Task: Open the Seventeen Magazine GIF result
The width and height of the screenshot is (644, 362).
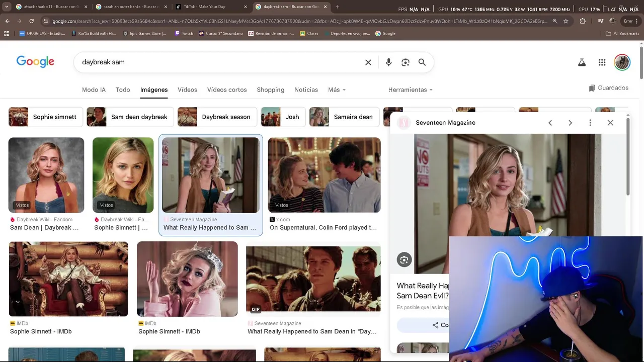Action: click(313, 279)
